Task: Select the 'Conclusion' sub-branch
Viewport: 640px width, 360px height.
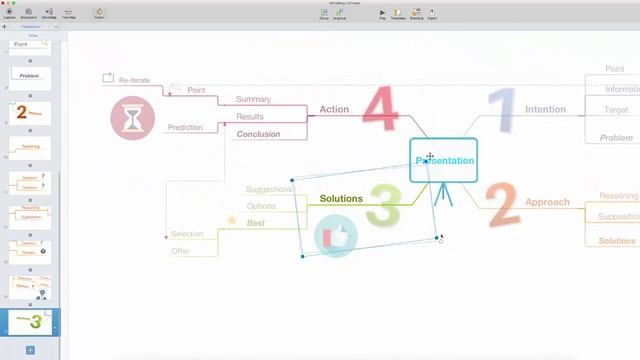Action: (x=258, y=134)
